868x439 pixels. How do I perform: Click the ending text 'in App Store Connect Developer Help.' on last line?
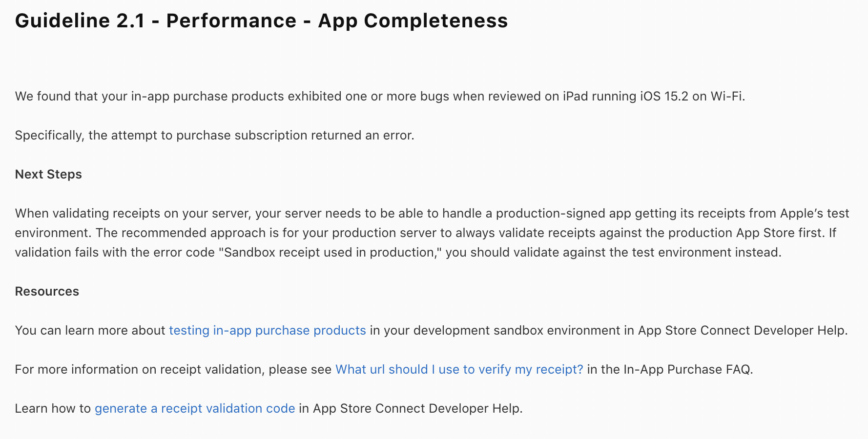[410, 408]
